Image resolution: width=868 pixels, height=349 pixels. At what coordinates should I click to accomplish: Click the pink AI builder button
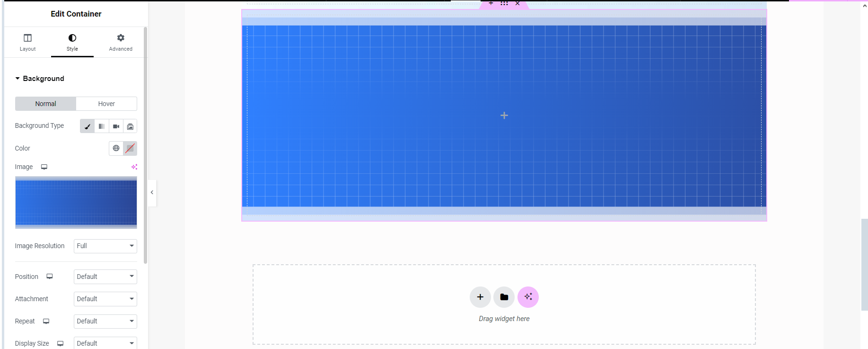pyautogui.click(x=528, y=297)
